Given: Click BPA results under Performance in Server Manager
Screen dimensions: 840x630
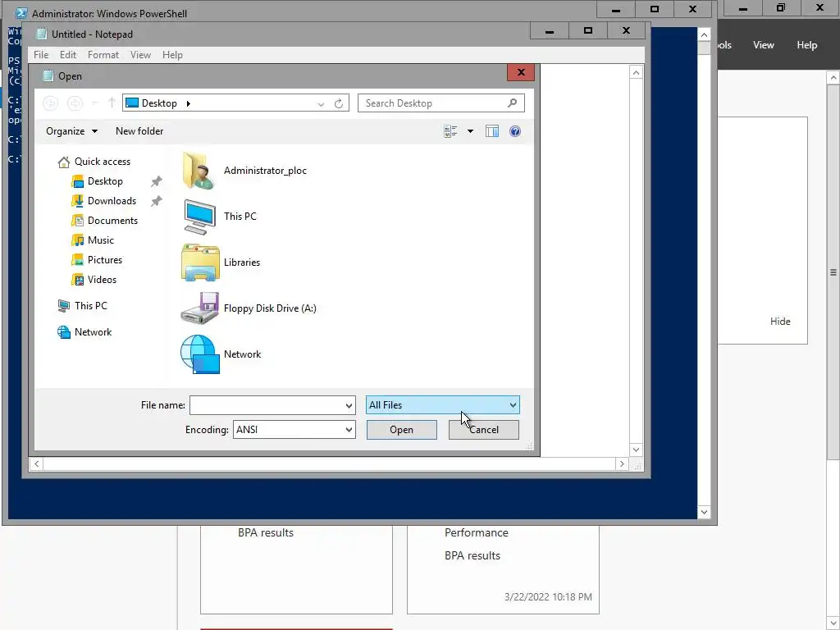Looking at the screenshot, I should [472, 556].
